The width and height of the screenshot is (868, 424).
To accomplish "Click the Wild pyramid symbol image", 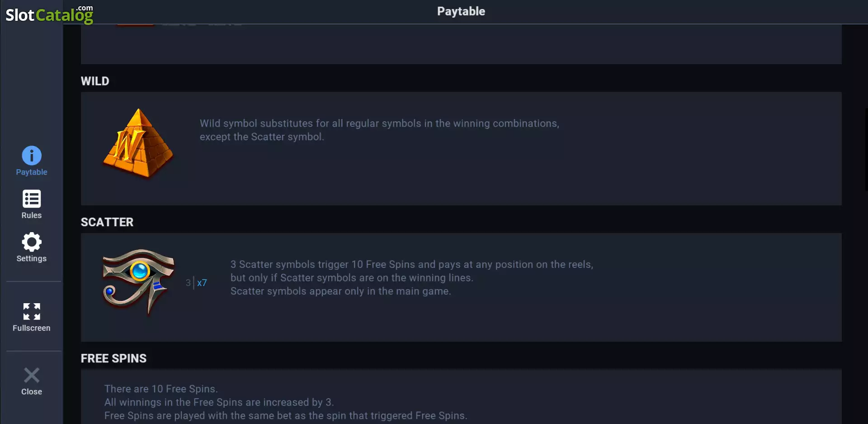I will click(138, 143).
